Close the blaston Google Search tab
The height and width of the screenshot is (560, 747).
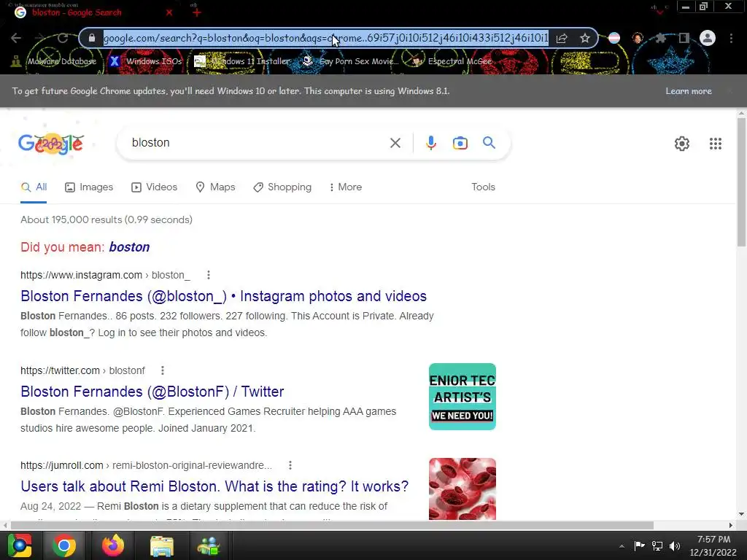tap(169, 12)
